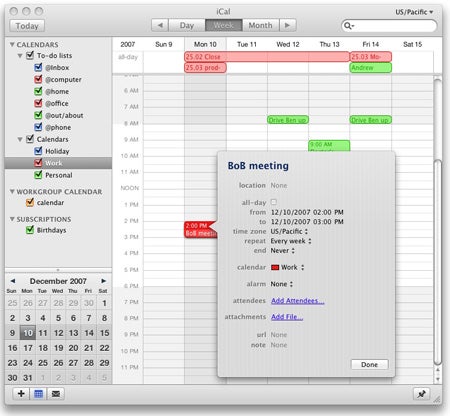Select day 10 in mini calendar
Image resolution: width=450 pixels, height=416 pixels.
tap(28, 333)
